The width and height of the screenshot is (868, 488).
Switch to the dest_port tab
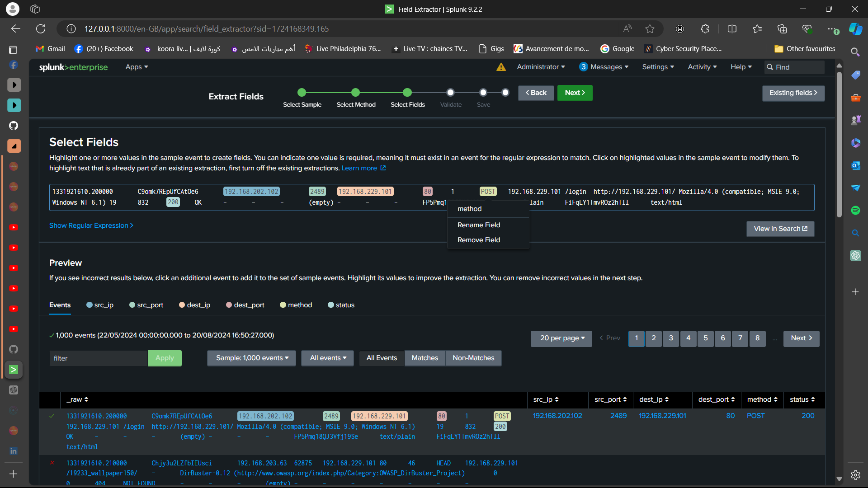click(x=245, y=305)
